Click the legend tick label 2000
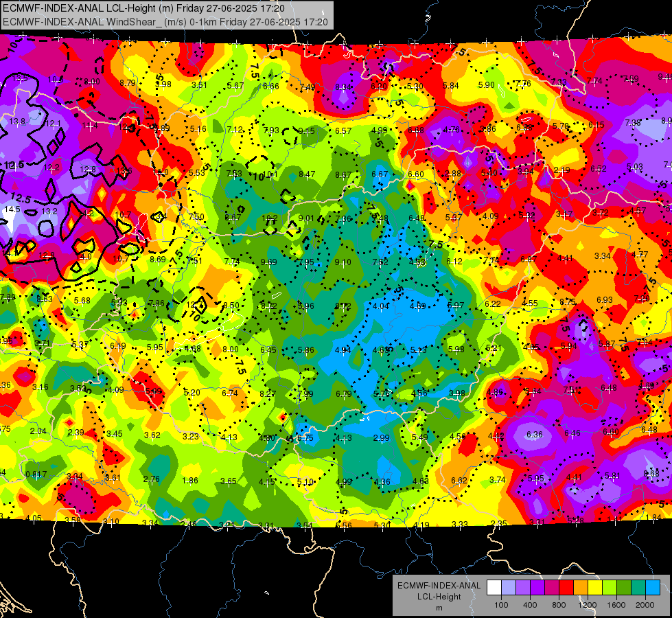 pyautogui.click(x=645, y=605)
